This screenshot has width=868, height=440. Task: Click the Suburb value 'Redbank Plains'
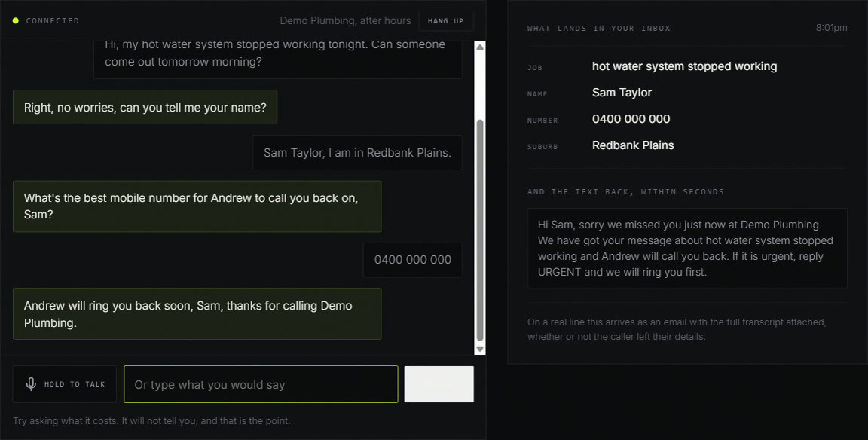(x=633, y=145)
